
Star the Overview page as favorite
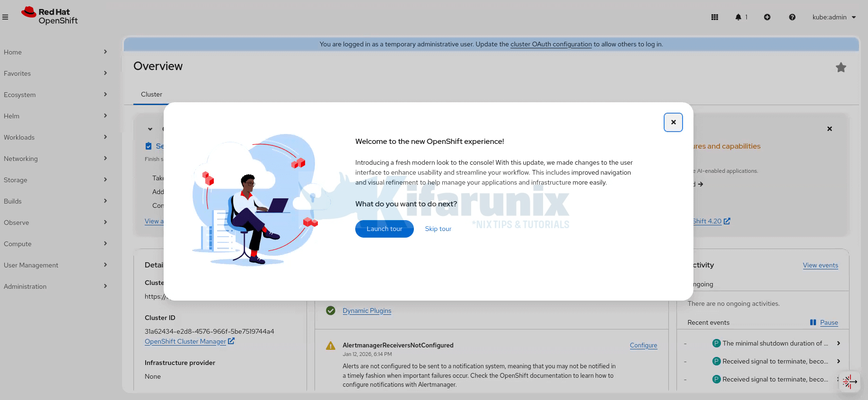coord(841,67)
